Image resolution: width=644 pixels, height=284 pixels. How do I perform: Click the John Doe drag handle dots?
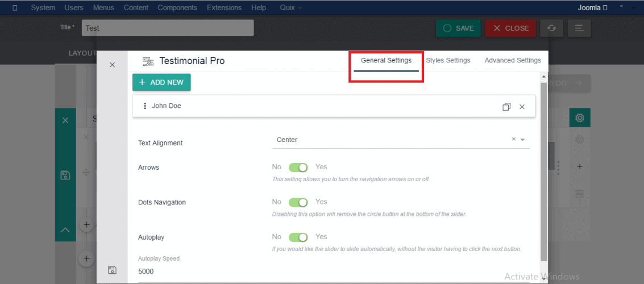click(x=144, y=106)
